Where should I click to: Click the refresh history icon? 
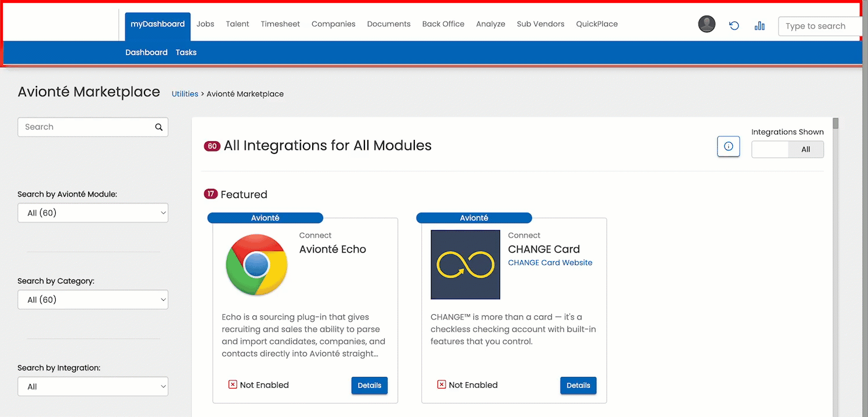click(x=734, y=26)
